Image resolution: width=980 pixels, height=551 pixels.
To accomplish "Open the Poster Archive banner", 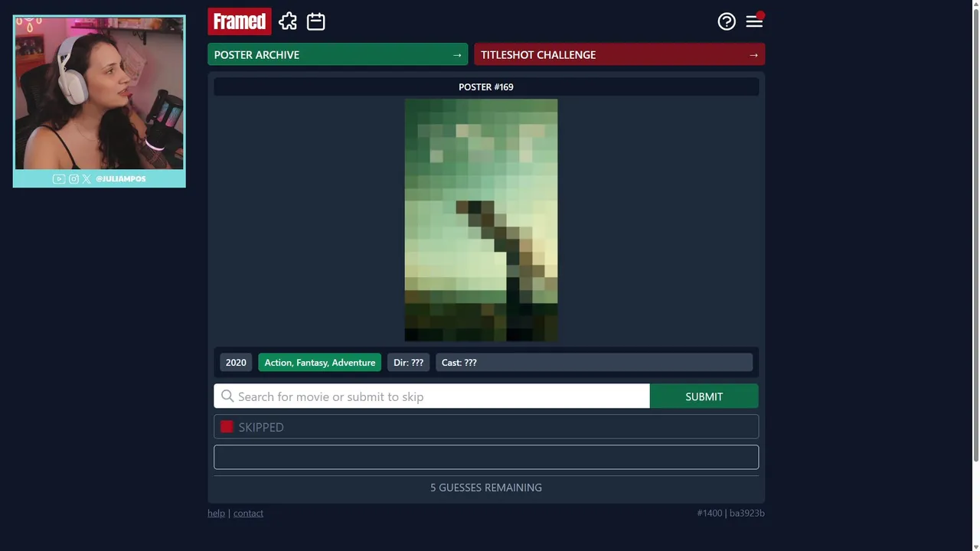I will [x=338, y=54].
